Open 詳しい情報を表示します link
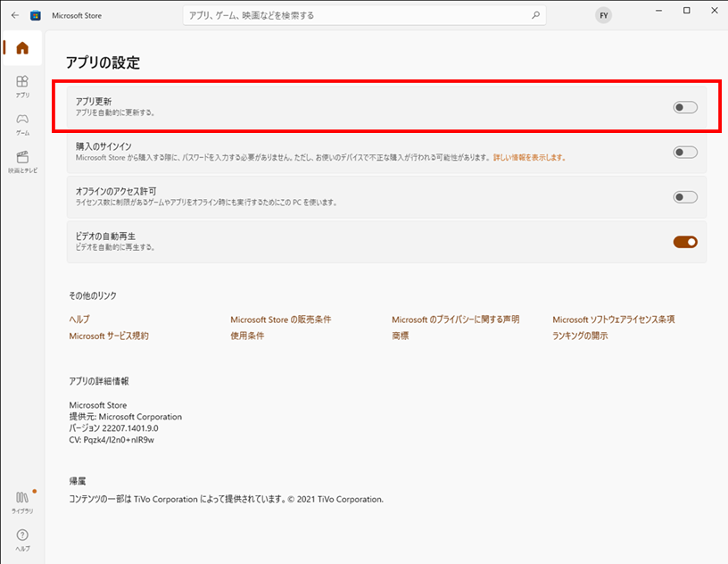728x564 pixels. 529,157
